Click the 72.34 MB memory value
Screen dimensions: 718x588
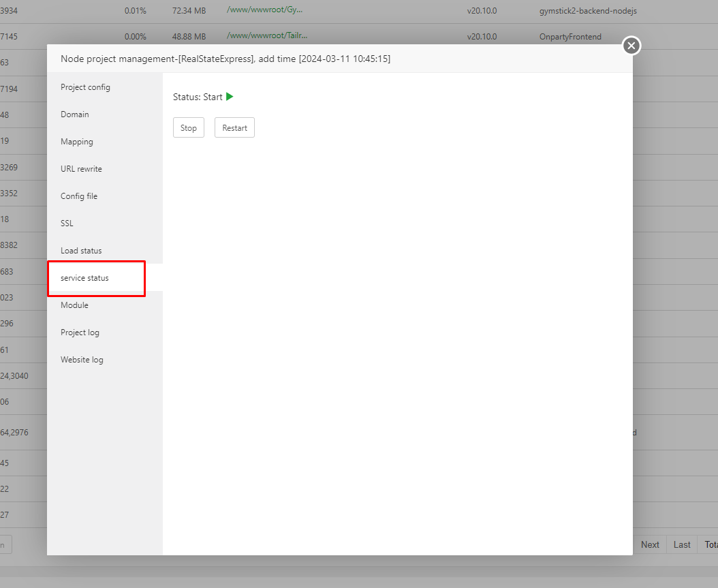coord(189,10)
